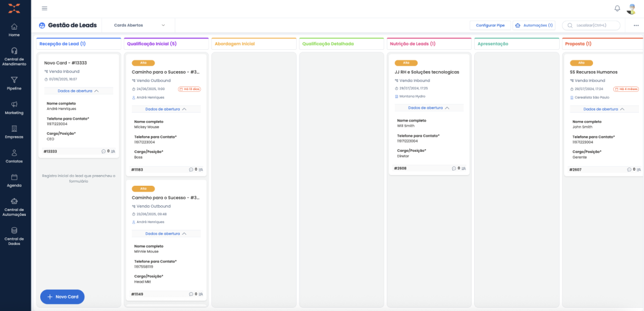Click the notifications bell icon
644x311 pixels.
pyautogui.click(x=617, y=8)
